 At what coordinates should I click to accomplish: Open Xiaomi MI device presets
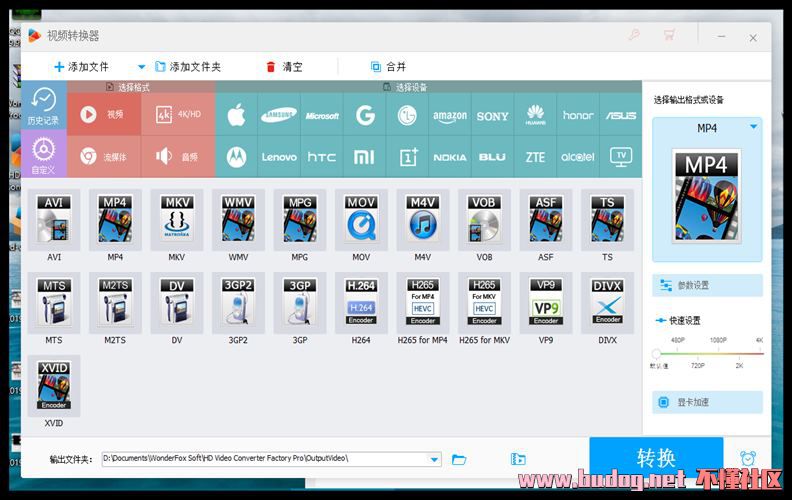[365, 157]
